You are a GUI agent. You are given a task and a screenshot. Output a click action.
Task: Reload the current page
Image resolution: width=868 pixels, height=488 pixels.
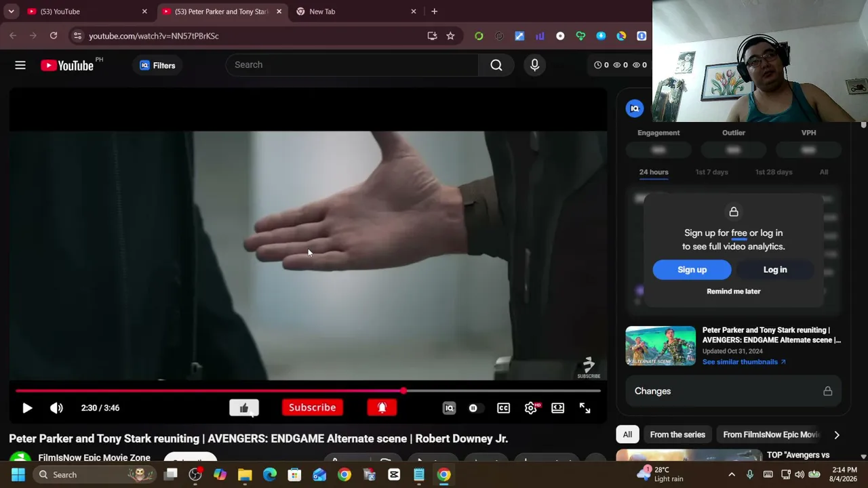point(54,36)
